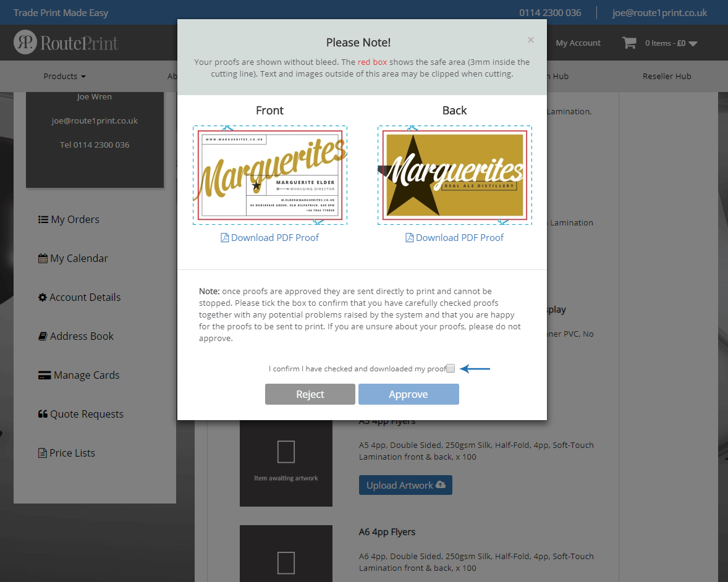Click the 'Item awaiting artwork' label
This screenshot has width=728, height=582.
286,478
